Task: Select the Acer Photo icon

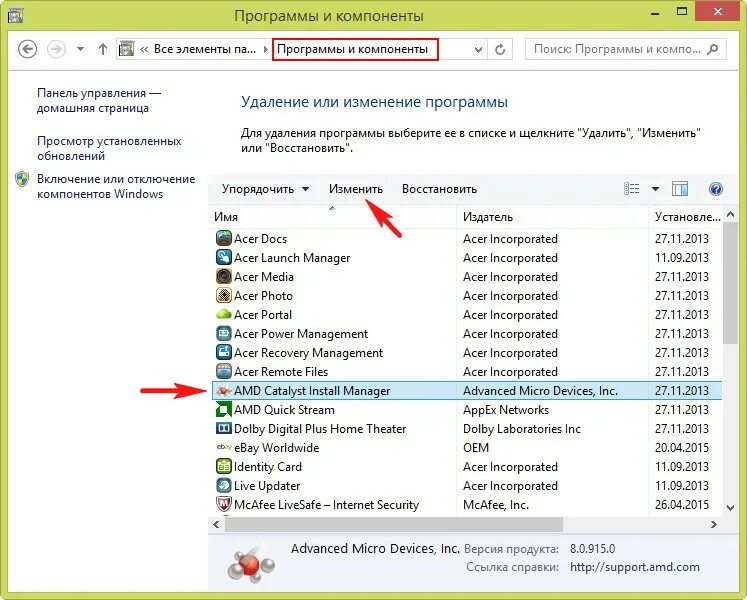Action: coord(223,295)
